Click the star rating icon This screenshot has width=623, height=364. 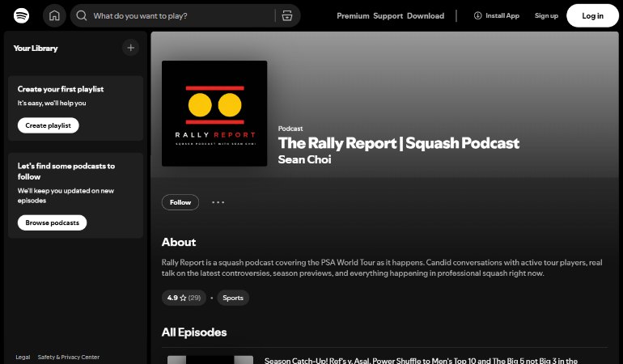[183, 298]
